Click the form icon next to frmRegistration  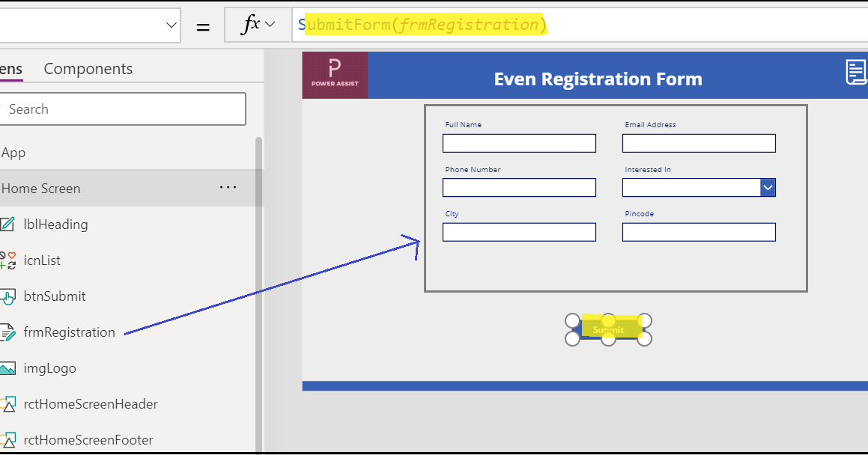[x=8, y=332]
